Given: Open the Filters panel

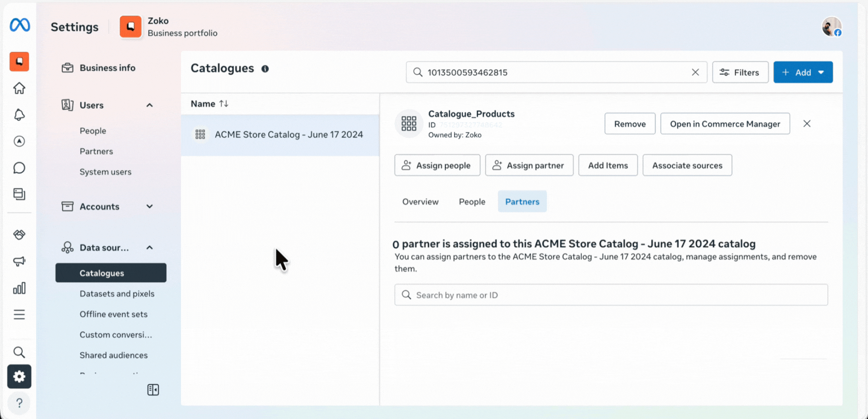Looking at the screenshot, I should click(740, 72).
